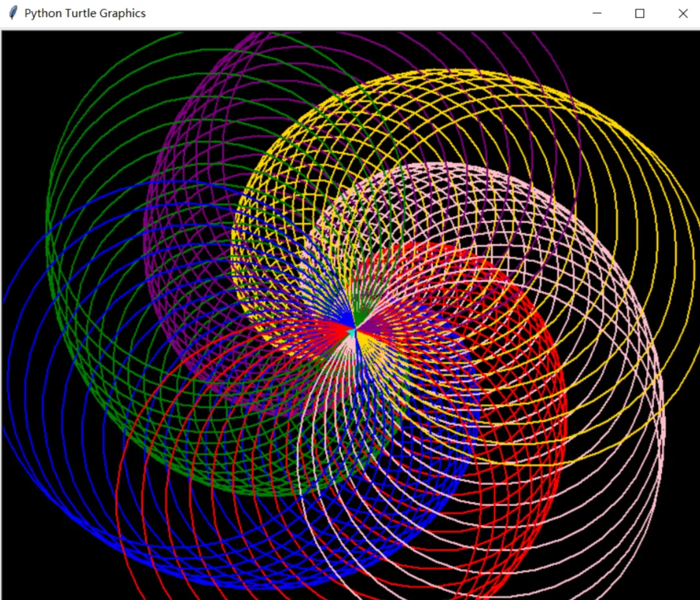Maximize the Python Turtle Graphics window
The image size is (700, 600).
[x=640, y=14]
